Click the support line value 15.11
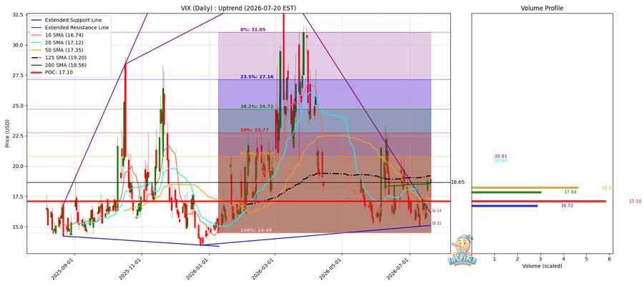The width and height of the screenshot is (644, 286). [x=436, y=223]
